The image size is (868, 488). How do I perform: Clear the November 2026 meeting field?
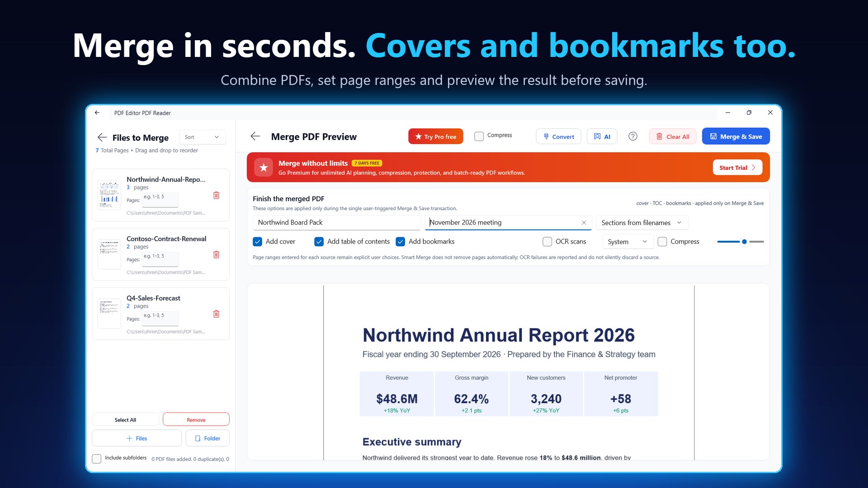[584, 222]
